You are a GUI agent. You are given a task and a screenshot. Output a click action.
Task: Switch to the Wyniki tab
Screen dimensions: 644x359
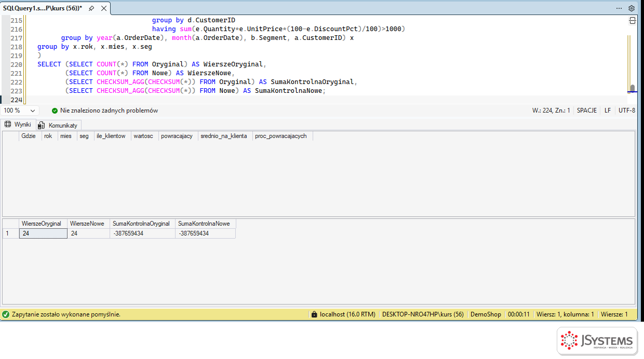(18, 125)
